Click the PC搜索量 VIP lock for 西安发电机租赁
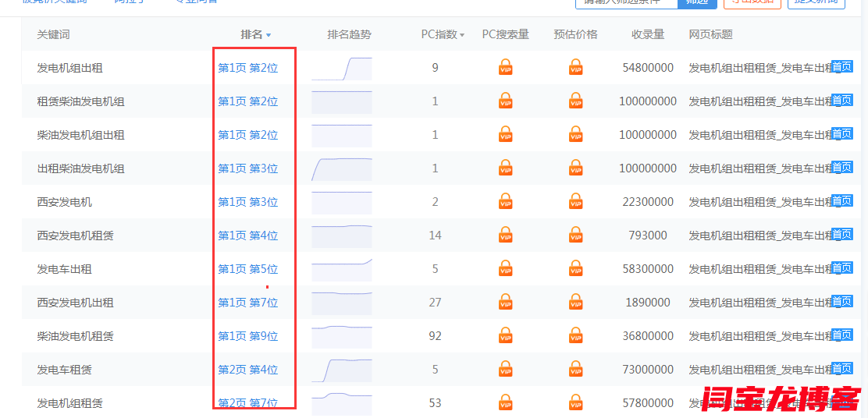Viewport: 868px width, 418px height. (505, 235)
